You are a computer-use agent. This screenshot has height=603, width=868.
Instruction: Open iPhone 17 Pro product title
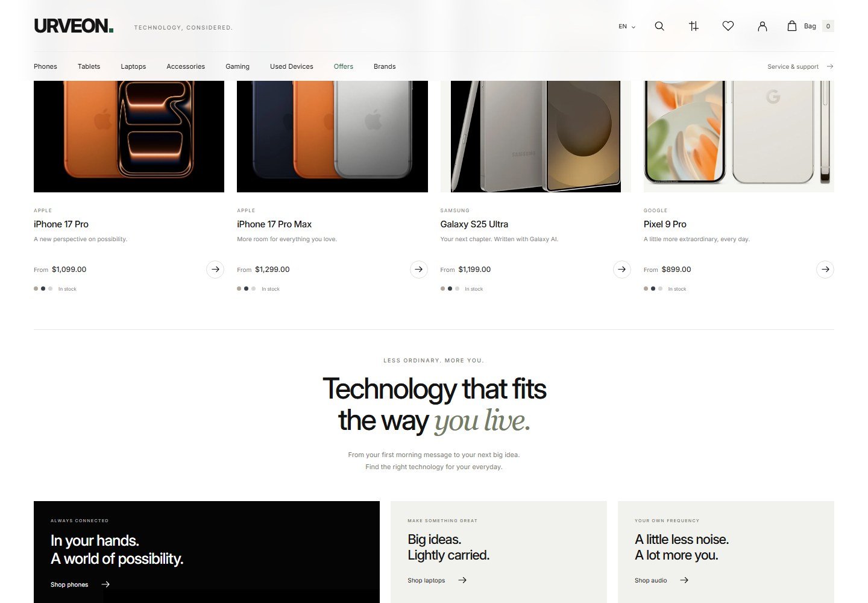point(61,224)
